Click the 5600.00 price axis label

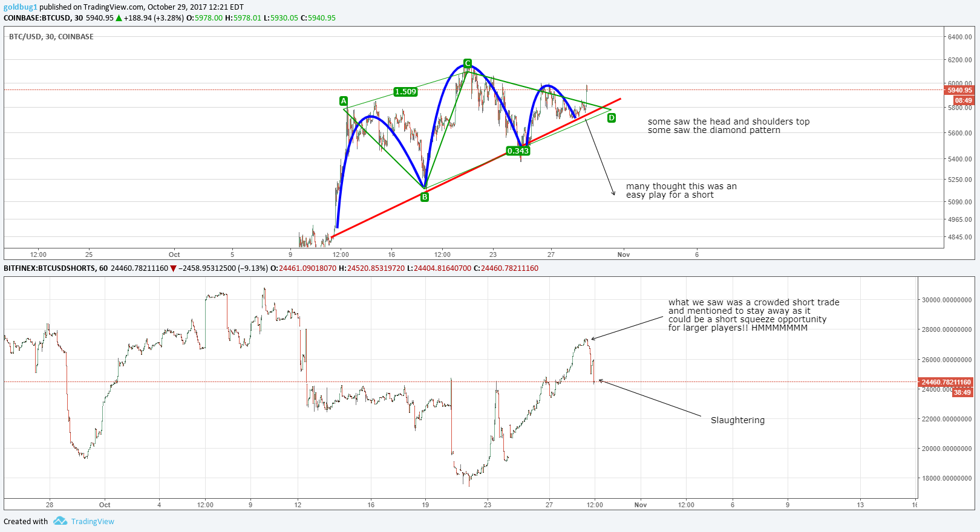pos(960,133)
